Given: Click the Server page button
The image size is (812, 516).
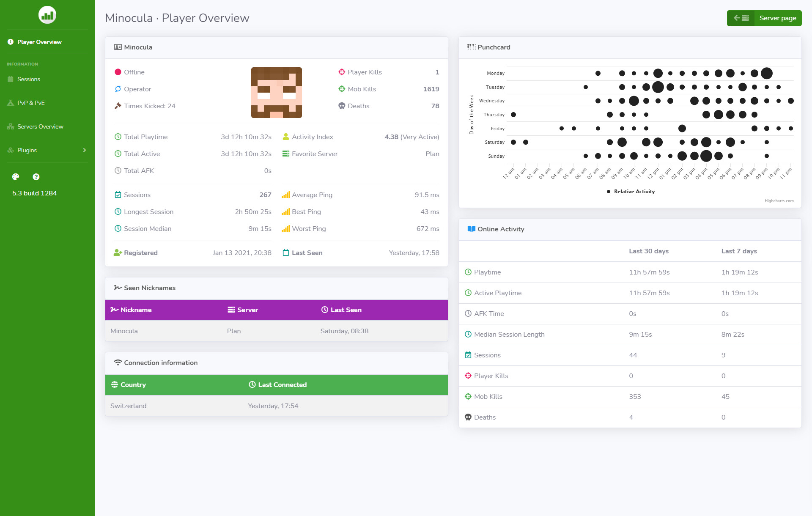Looking at the screenshot, I should [x=777, y=18].
